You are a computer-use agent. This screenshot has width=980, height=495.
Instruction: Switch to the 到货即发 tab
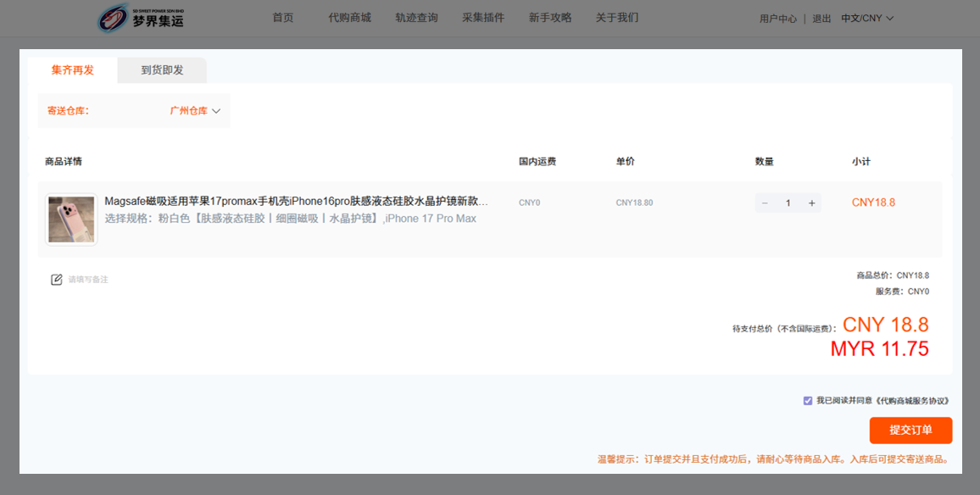[x=162, y=70]
